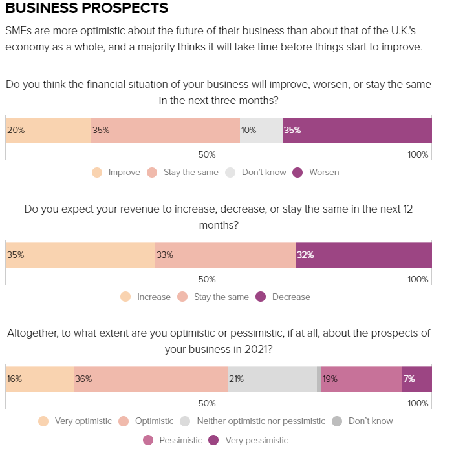This screenshot has width=476, height=462.
Task: Click the 35% Worsen bar segment
Action: [357, 131]
